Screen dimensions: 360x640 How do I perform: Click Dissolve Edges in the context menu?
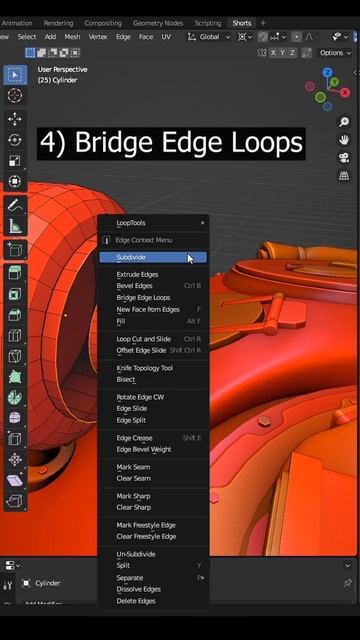click(153, 589)
